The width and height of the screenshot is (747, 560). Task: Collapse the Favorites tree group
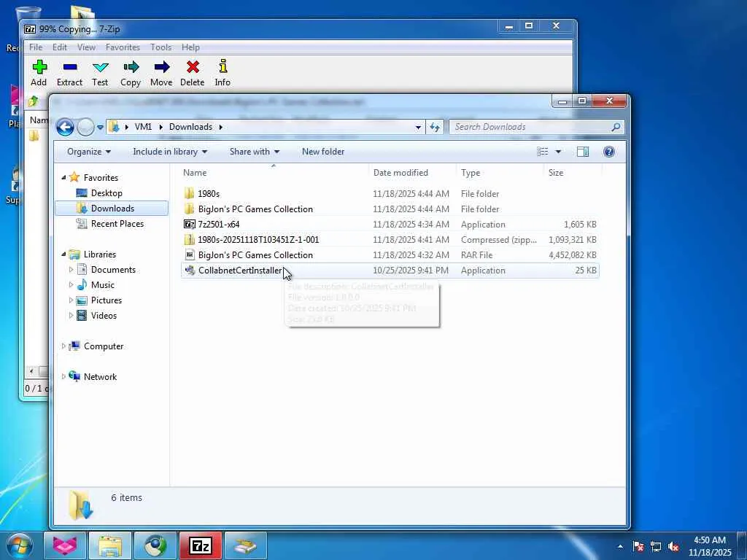click(63, 177)
